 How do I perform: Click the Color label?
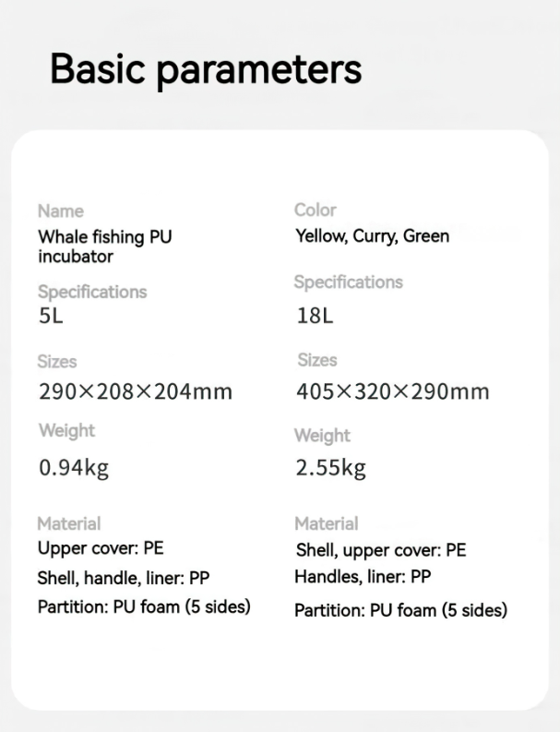coord(316,210)
